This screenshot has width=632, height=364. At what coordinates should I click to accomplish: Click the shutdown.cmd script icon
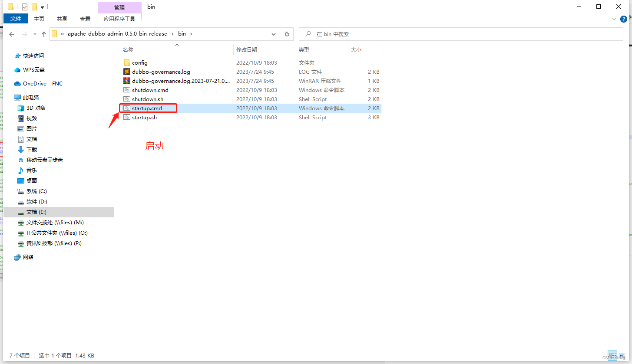tap(127, 90)
